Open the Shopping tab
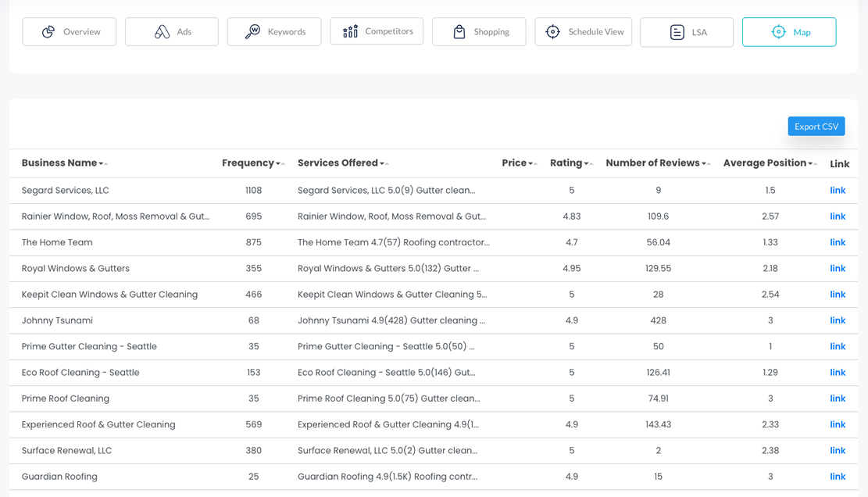The width and height of the screenshot is (868, 497). (x=479, y=31)
